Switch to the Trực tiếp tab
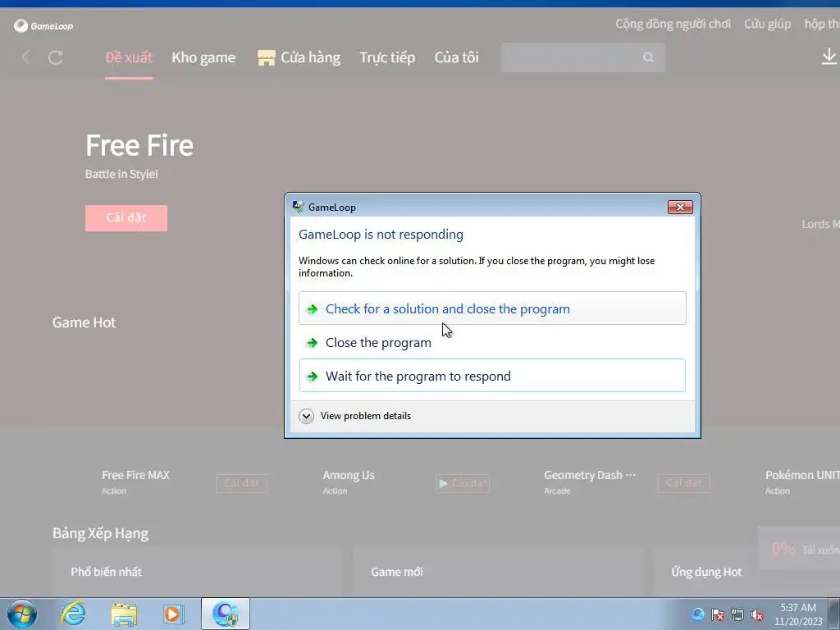Screen dimensions: 840x630 click(x=387, y=57)
